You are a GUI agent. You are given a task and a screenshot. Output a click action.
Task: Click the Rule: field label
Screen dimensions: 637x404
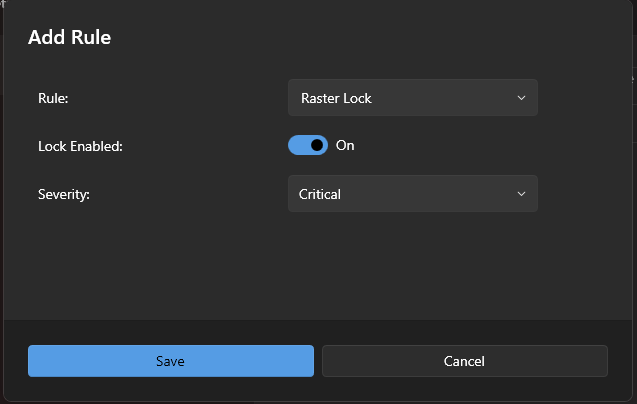pyautogui.click(x=54, y=98)
